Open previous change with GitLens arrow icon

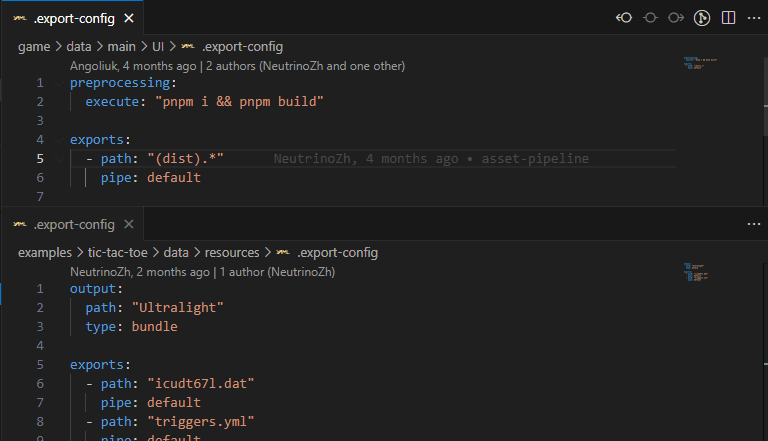point(624,18)
